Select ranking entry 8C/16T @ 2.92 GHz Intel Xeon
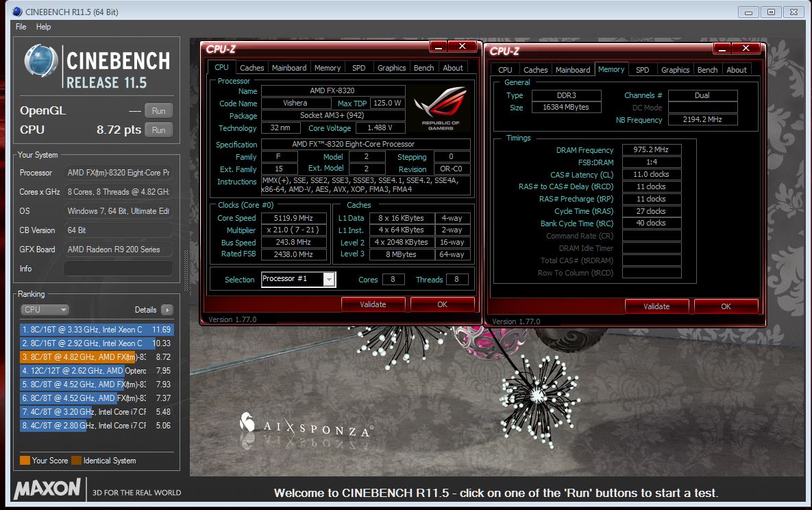The image size is (812, 510). pyautogui.click(x=97, y=343)
